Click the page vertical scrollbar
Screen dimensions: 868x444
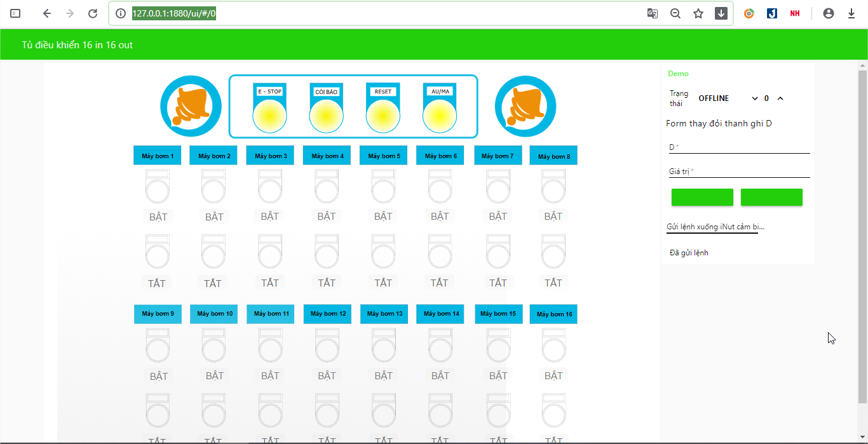coord(862,236)
